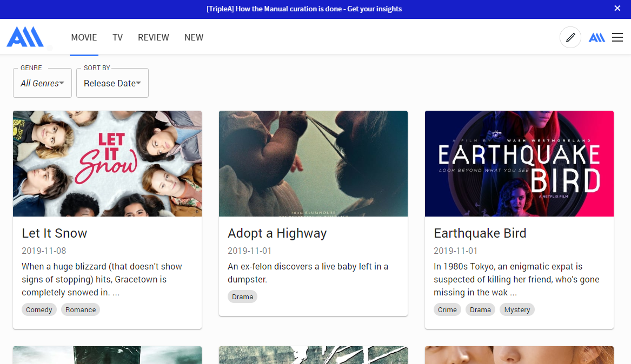Screen dimensions: 631x364
Task: Switch to the NEW tab
Action: (194, 37)
